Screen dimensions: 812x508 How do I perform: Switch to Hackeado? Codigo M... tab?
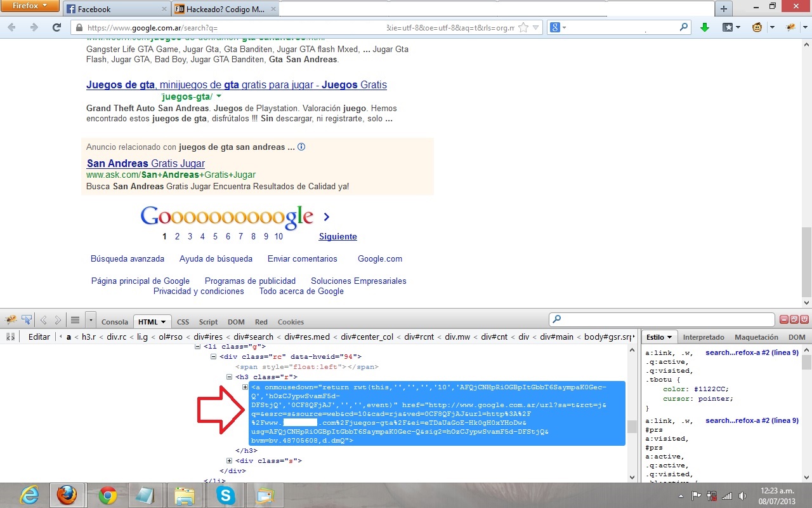pyautogui.click(x=225, y=9)
